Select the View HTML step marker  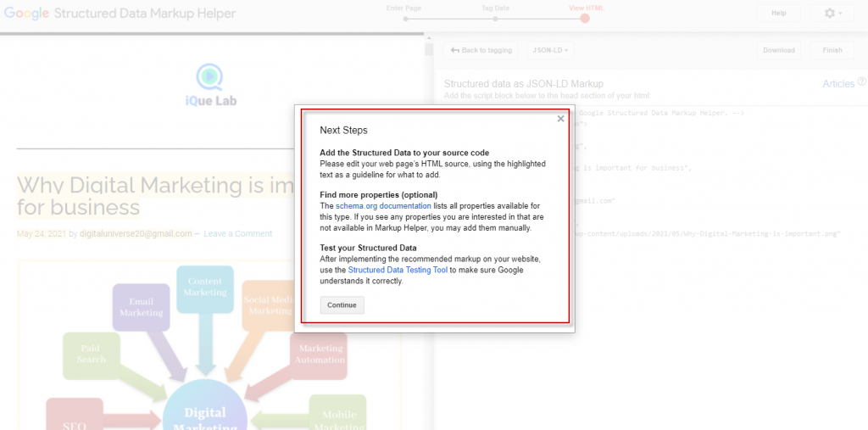585,19
